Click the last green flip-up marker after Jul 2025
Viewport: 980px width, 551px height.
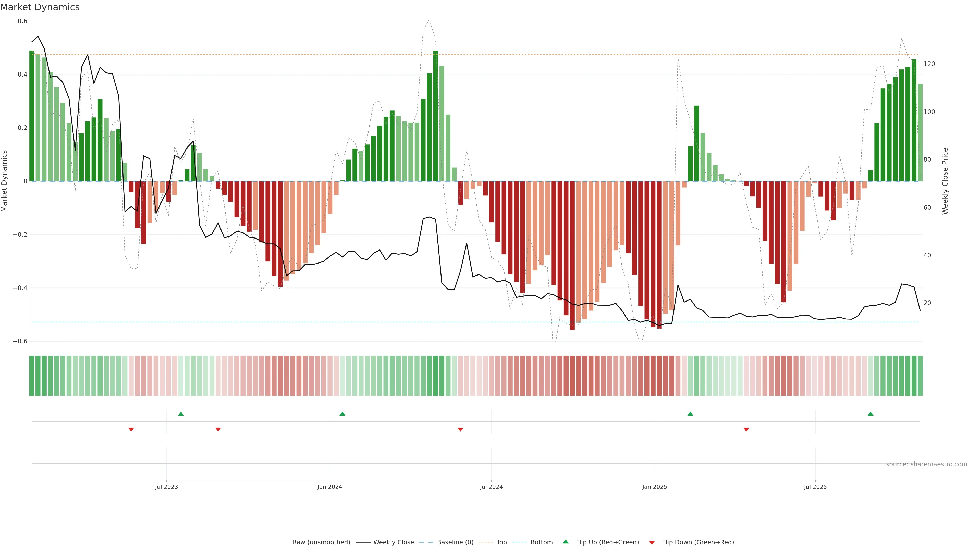[x=871, y=414]
